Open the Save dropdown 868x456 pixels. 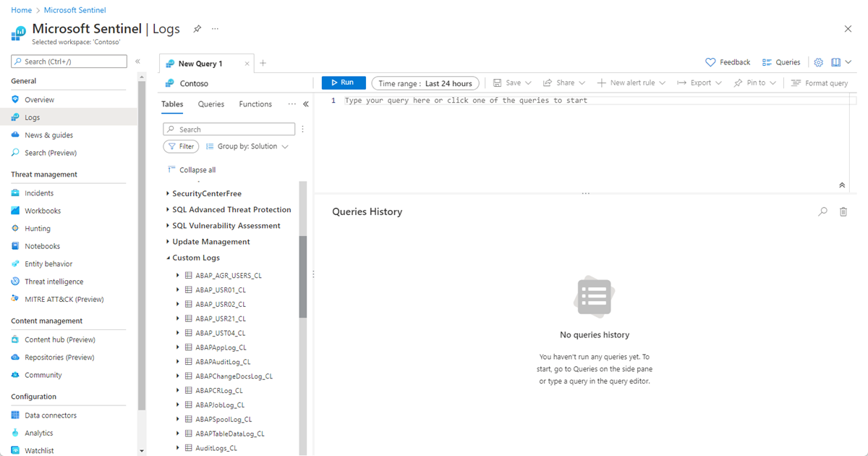pyautogui.click(x=513, y=83)
